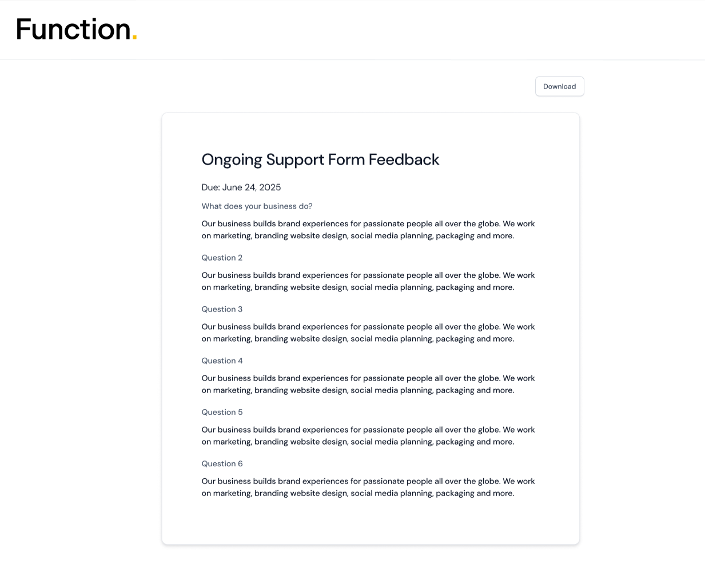The width and height of the screenshot is (705, 588).
Task: Download the form feedback
Action: (559, 86)
